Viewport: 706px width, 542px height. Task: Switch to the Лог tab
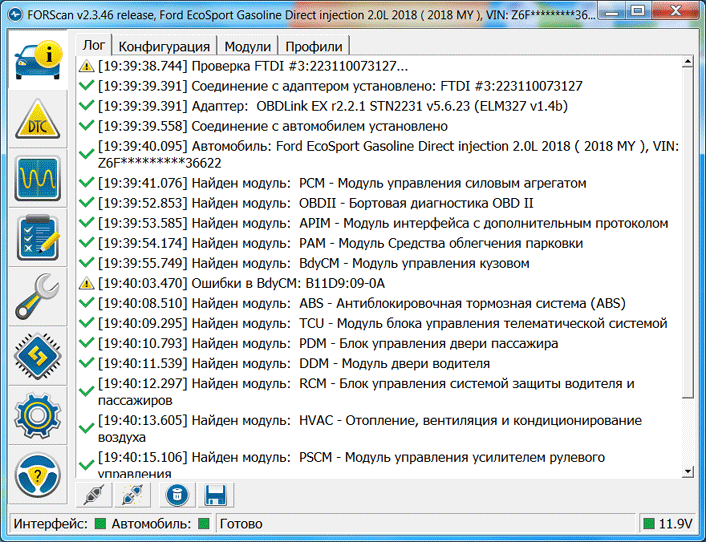(x=94, y=45)
